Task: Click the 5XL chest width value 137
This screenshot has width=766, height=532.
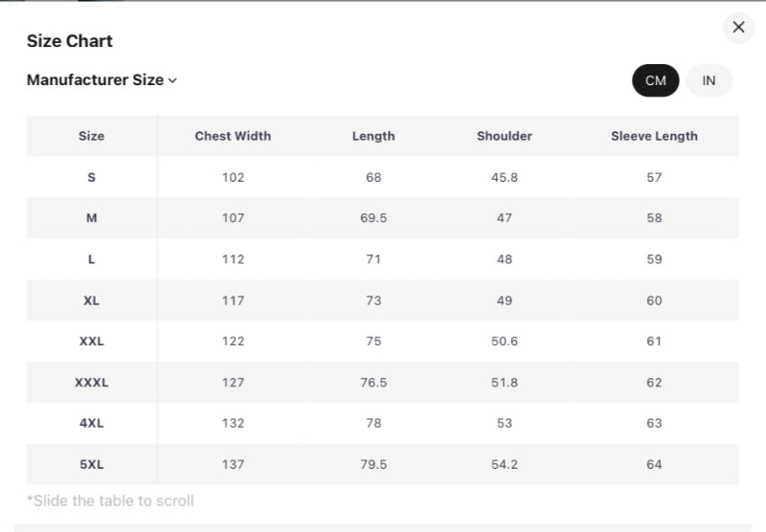Action: (233, 464)
